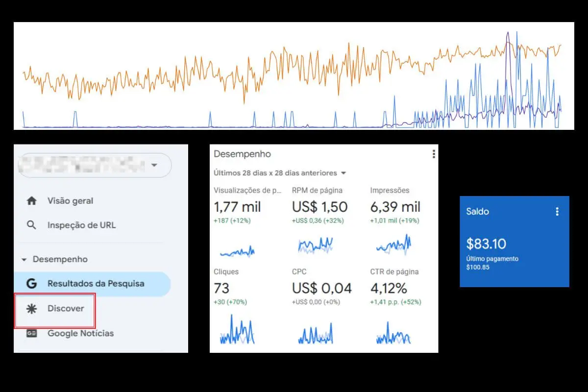Open the Desempenho card three-dot menu
This screenshot has height=392, width=588.
(x=434, y=154)
